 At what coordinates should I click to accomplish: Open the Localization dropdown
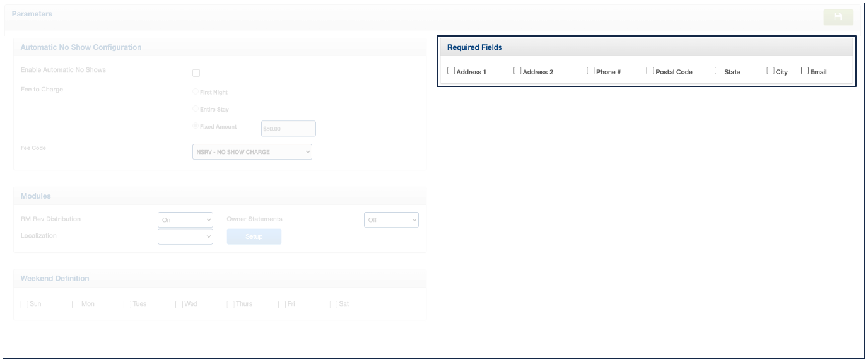(x=185, y=236)
